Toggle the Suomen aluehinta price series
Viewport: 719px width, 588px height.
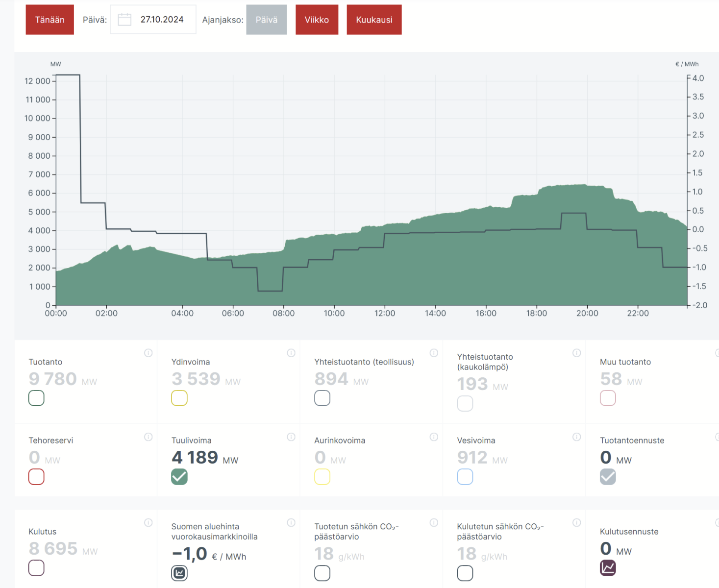pyautogui.click(x=179, y=573)
